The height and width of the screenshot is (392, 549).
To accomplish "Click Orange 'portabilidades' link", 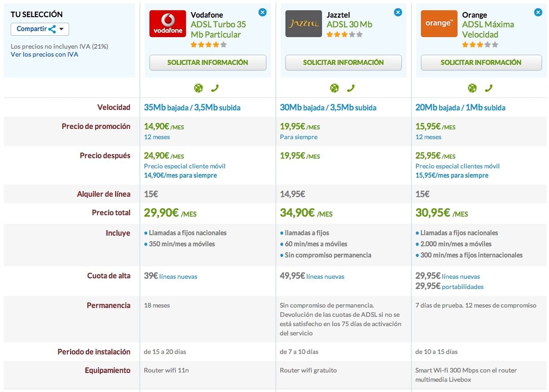I will pyautogui.click(x=463, y=287).
